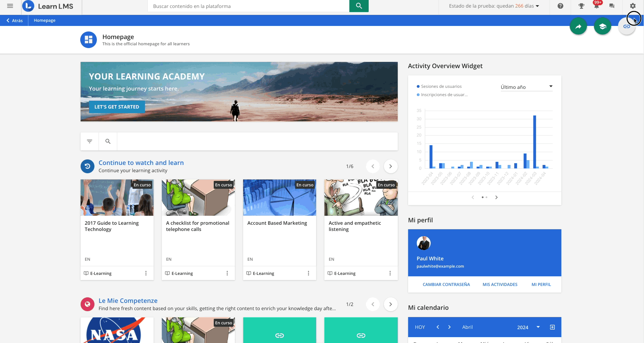Click the Le Mie Competenze red icon
This screenshot has height=343, width=644.
pos(88,304)
